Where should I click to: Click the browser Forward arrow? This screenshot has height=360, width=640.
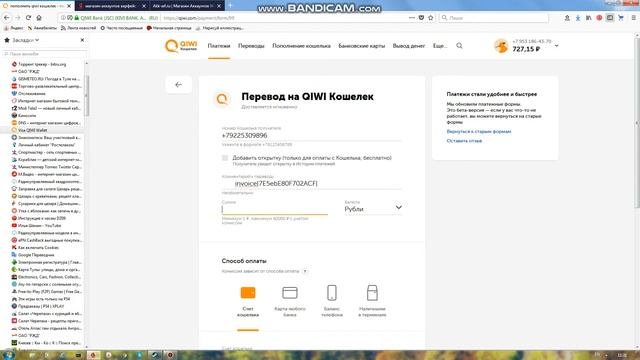pos(18,18)
